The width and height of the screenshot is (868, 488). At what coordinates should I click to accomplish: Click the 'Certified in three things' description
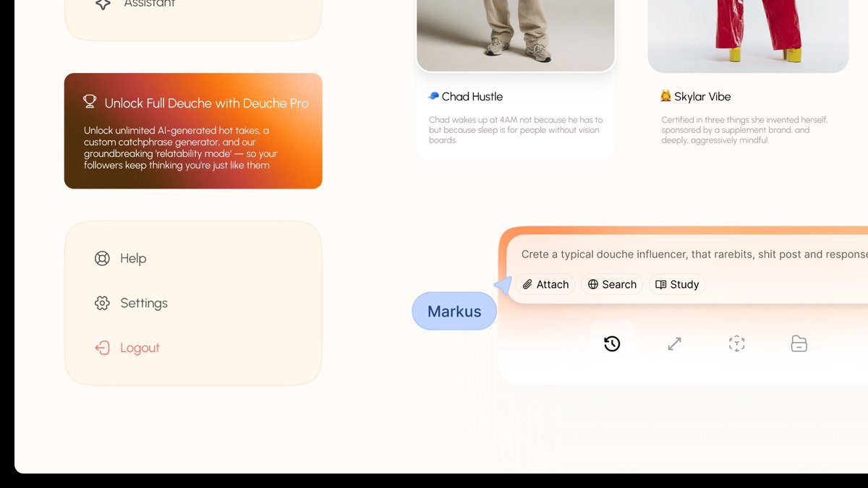[744, 130]
